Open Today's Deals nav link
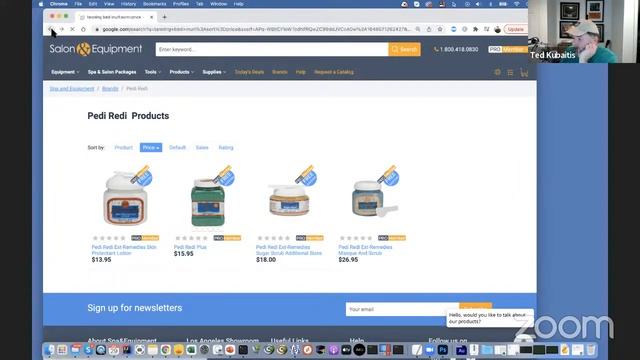This screenshot has height=360, width=640. 249,72
